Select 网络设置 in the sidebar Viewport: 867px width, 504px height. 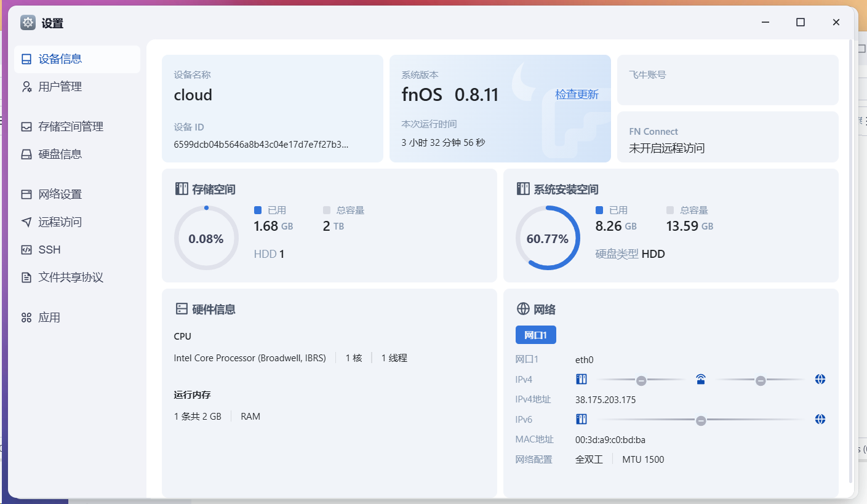(x=78, y=194)
